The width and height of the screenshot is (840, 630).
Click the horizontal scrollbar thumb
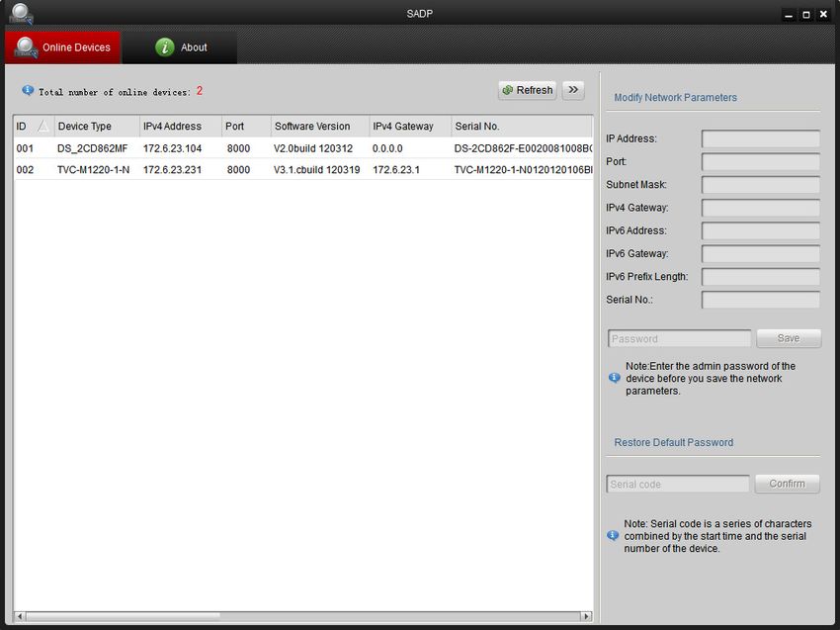(x=123, y=616)
